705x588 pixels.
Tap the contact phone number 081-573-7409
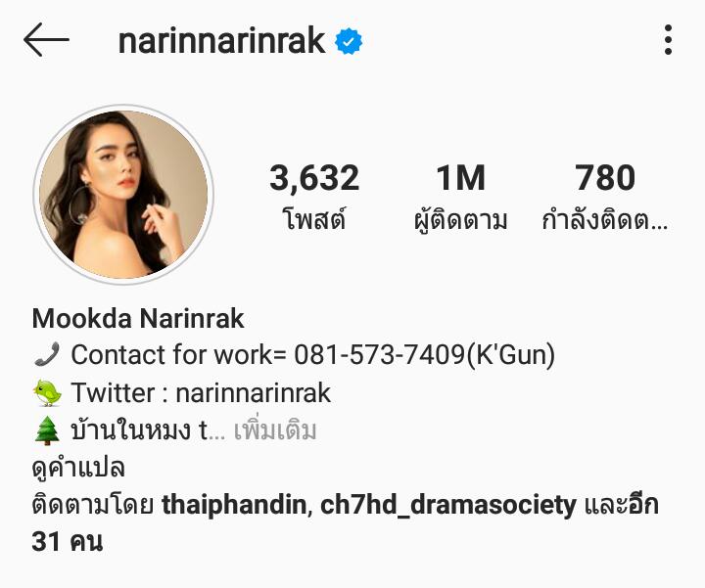380,354
